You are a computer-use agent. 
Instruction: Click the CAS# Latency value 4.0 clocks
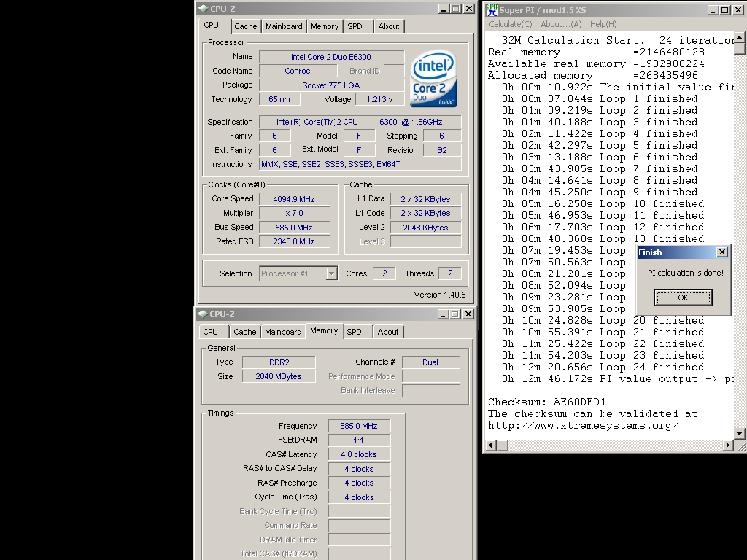click(359, 455)
